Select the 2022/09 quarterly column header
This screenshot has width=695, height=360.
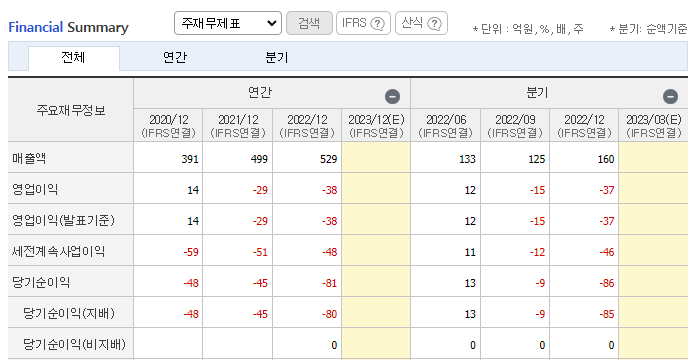tap(515, 125)
